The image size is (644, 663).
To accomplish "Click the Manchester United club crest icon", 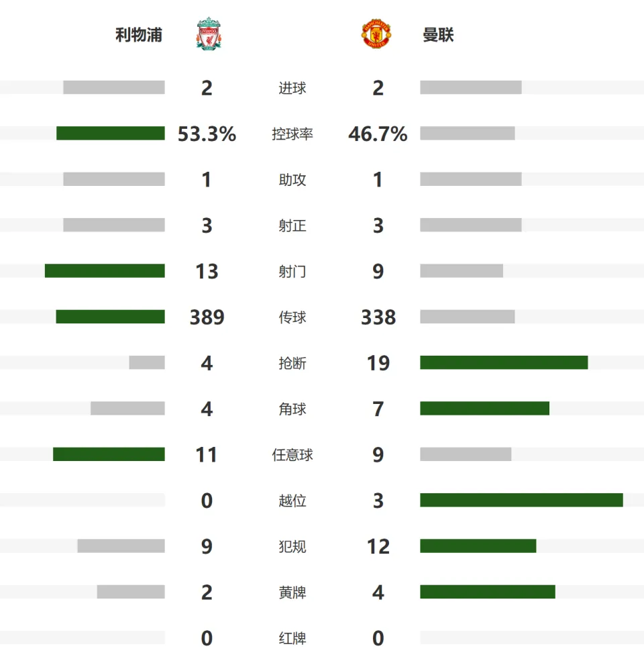I will pos(376,34).
